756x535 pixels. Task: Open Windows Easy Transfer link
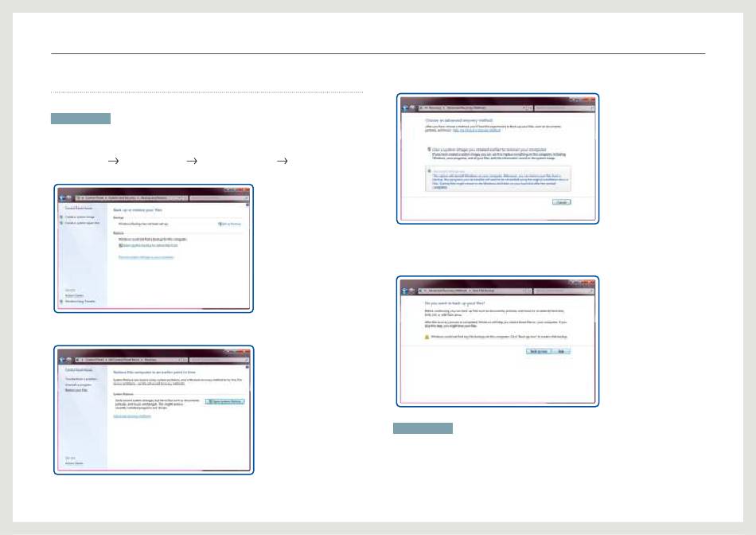(x=80, y=302)
